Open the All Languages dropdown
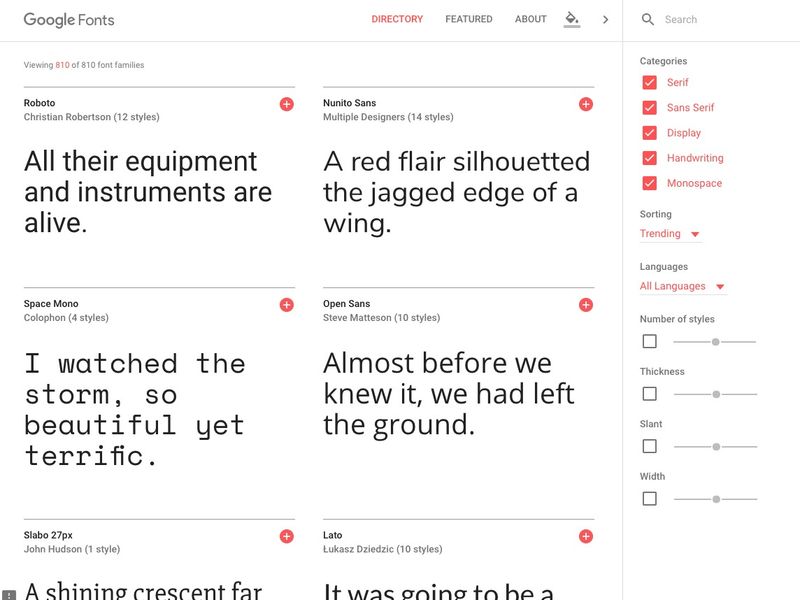Screen dimensions: 800x600 tap(683, 286)
